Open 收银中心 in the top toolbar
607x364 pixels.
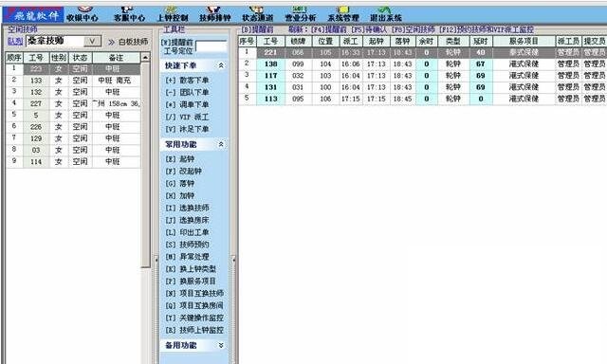tap(83, 14)
